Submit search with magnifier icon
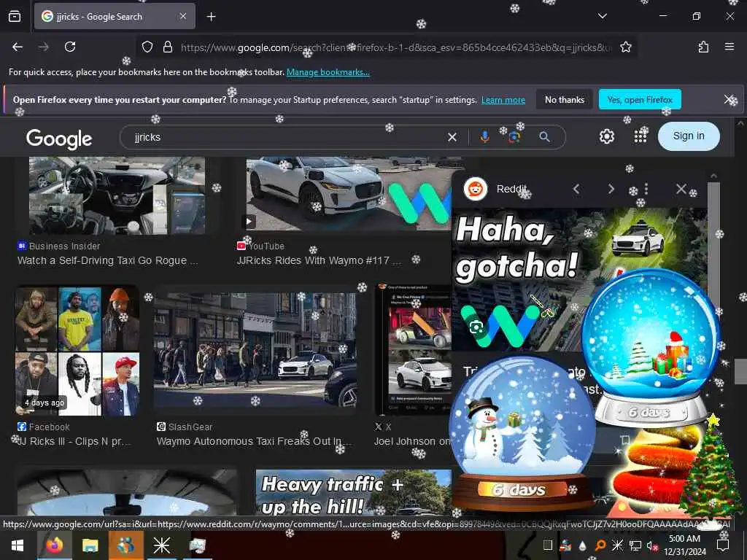 point(544,137)
